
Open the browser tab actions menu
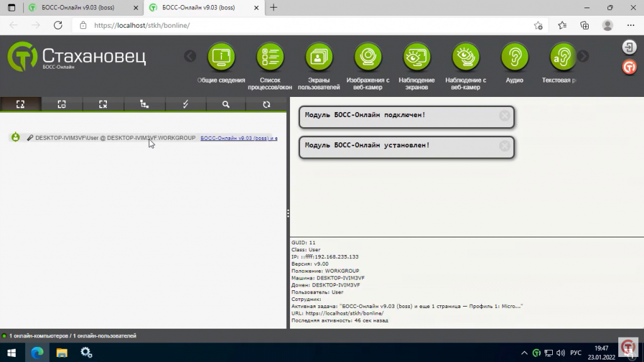pyautogui.click(x=11, y=8)
